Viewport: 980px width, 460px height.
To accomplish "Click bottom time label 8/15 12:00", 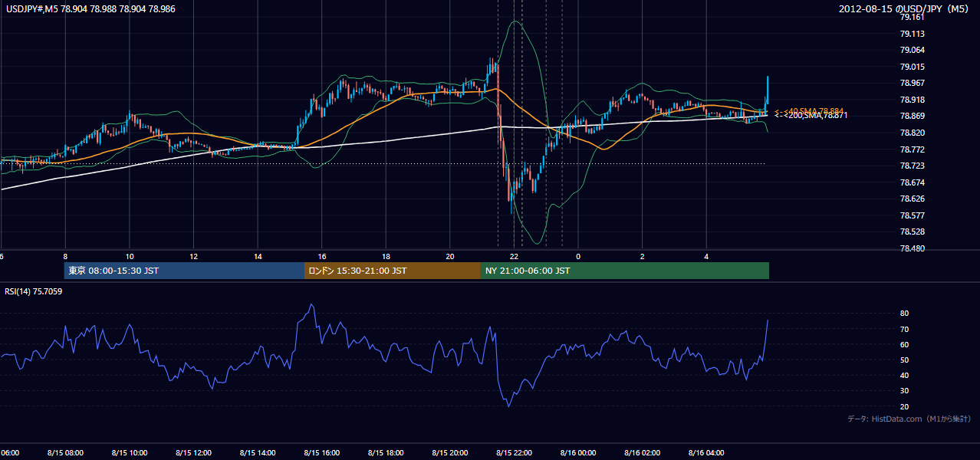I will (193, 452).
